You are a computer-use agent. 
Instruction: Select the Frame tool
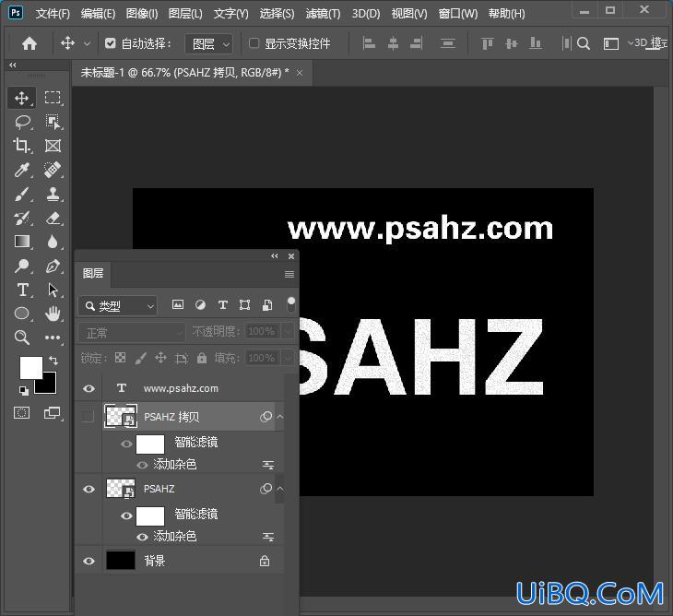tap(53, 146)
